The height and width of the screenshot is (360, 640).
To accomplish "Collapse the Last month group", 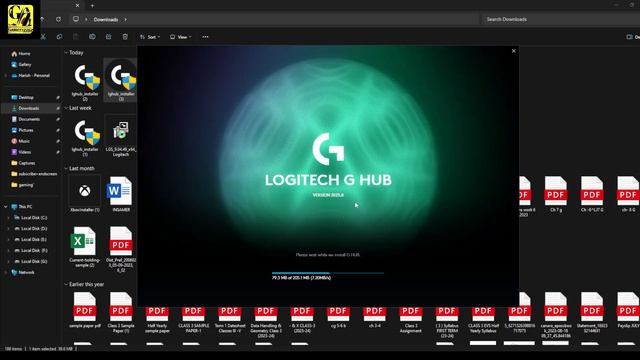I will (x=66, y=168).
